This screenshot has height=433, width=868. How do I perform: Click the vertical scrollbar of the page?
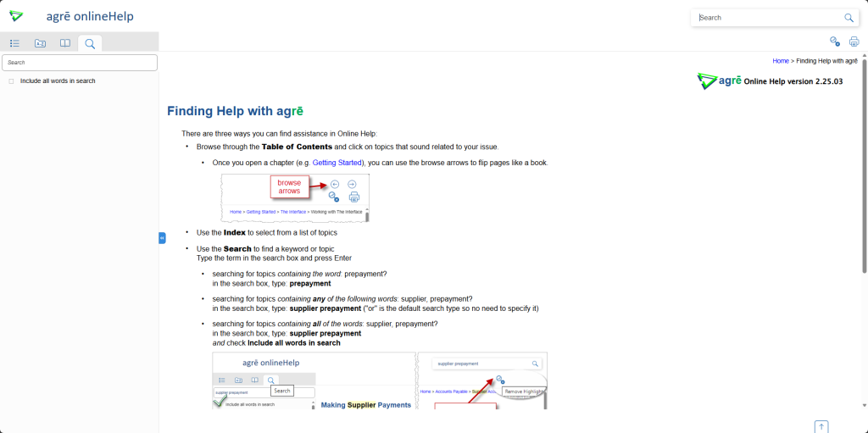pyautogui.click(x=865, y=165)
